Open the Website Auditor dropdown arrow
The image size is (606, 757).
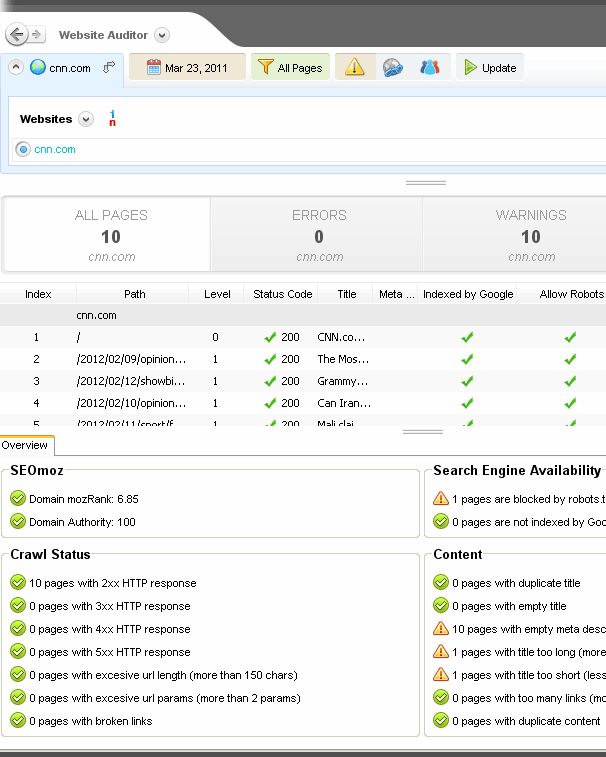point(162,35)
